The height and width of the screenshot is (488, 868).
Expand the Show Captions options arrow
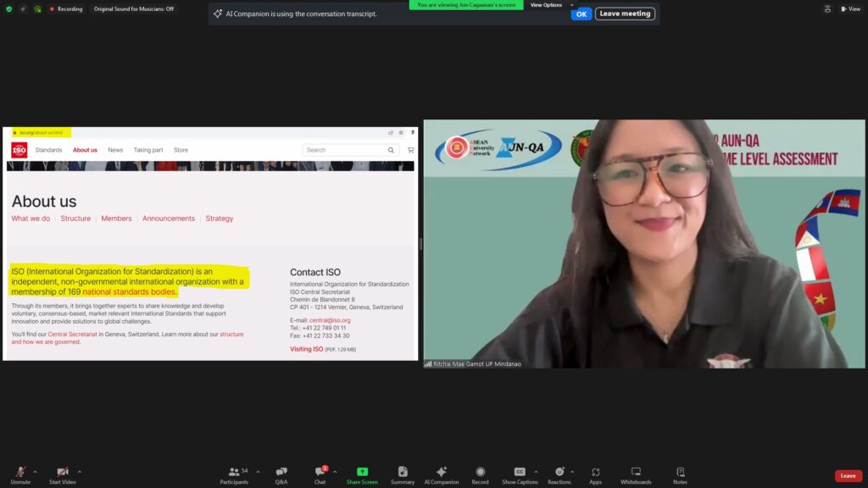click(x=536, y=472)
